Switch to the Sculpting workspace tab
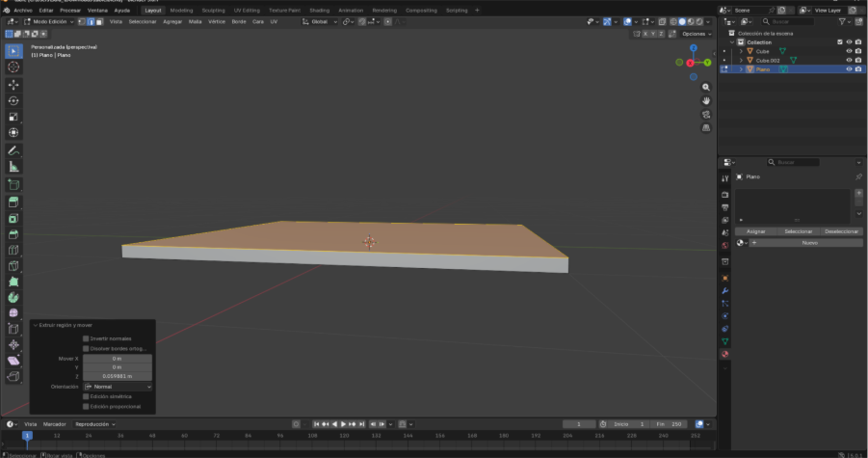The image size is (868, 458). pyautogui.click(x=213, y=10)
